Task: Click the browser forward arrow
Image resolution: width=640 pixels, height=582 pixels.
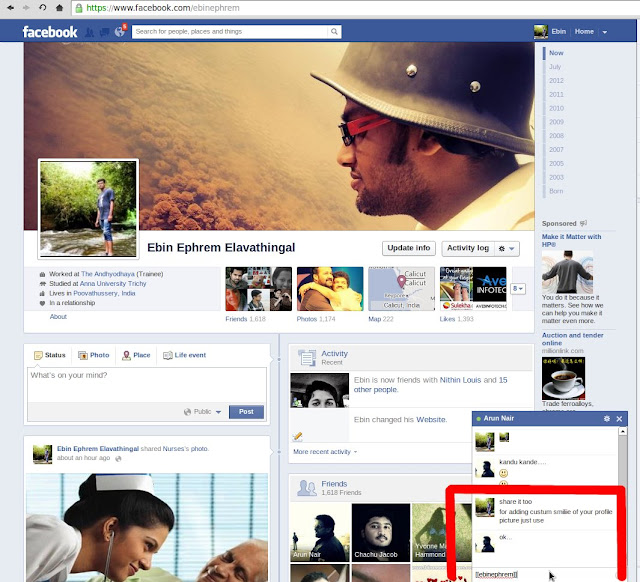Action: point(26,8)
